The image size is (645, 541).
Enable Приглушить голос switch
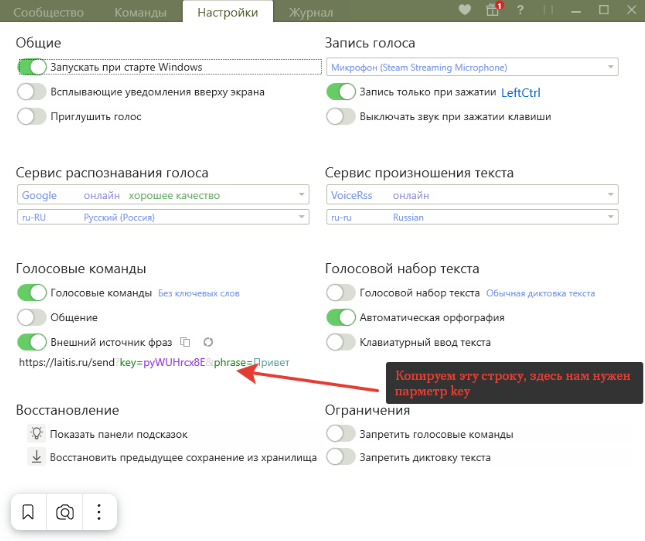coord(32,116)
